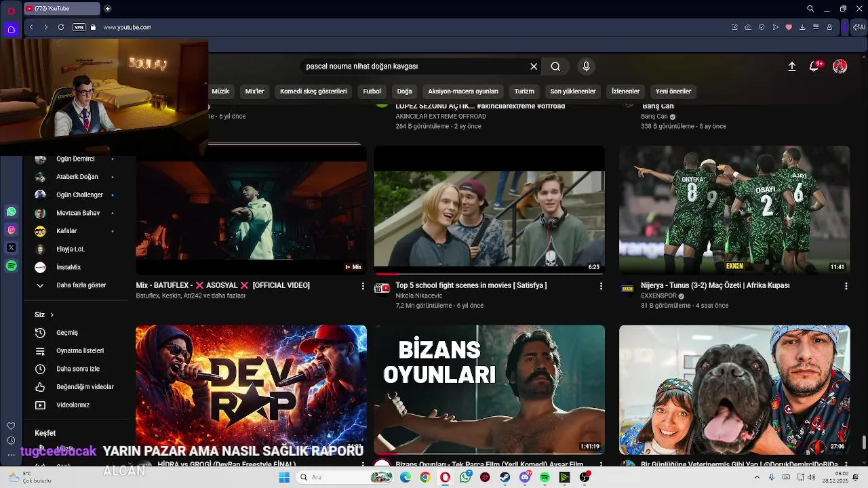Open options for Top 5 school fight
The image size is (868, 488).
click(x=601, y=286)
